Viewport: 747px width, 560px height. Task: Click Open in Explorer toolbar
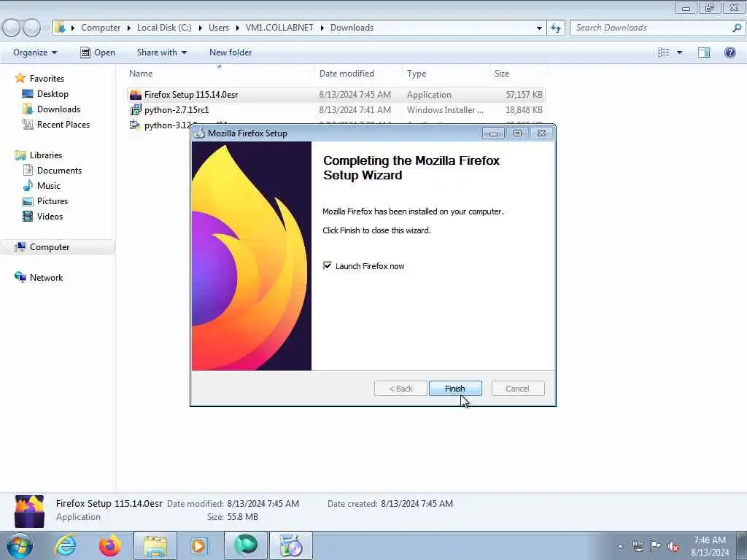tap(98, 52)
